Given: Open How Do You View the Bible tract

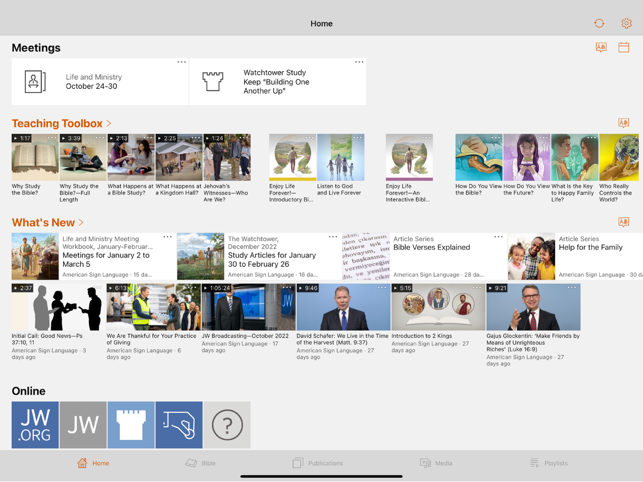Looking at the screenshot, I should click(479, 158).
